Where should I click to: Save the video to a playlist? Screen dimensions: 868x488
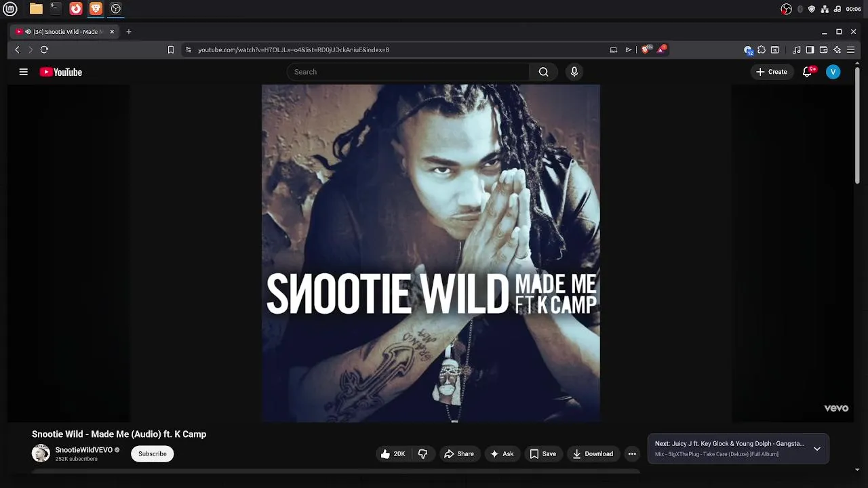tap(543, 454)
